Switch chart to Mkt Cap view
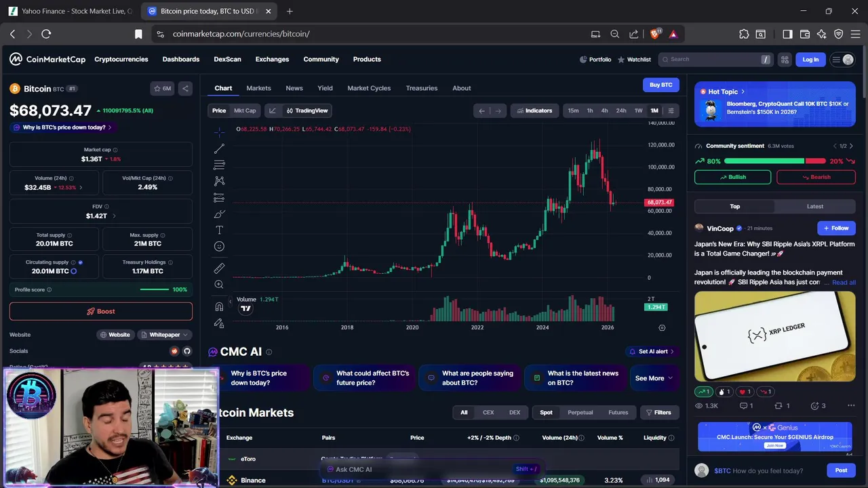868x488 pixels. (x=245, y=110)
